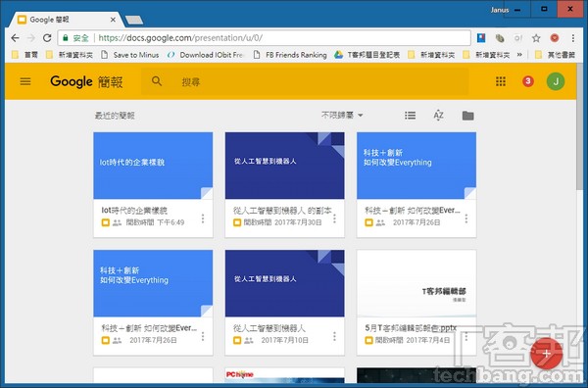Click the 最近的簡報 heading

[115, 116]
